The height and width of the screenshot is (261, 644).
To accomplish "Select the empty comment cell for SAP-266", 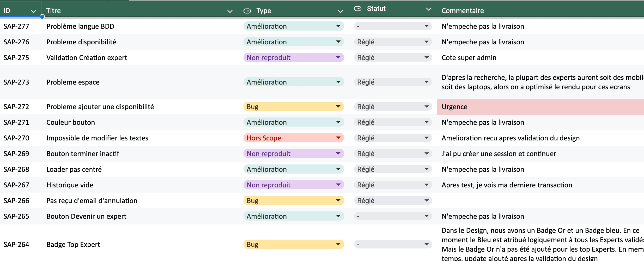I will point(540,201).
